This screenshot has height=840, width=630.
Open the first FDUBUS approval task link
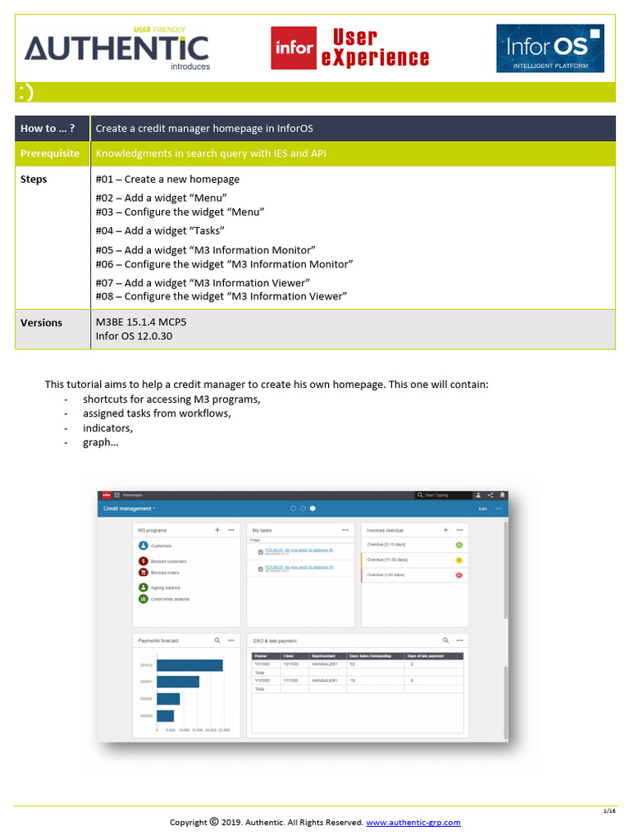click(299, 550)
